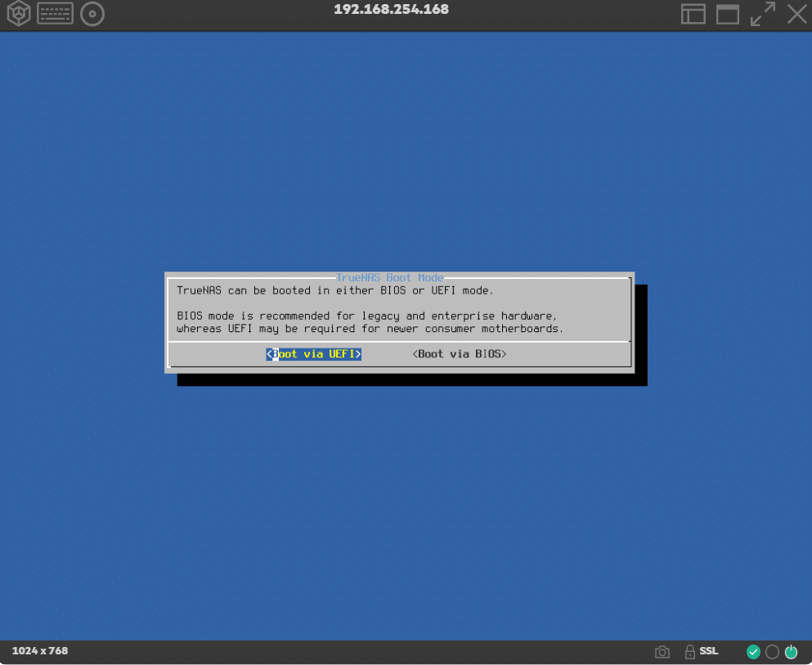Viewport: 812px width, 665px height.
Task: Click the SSL label in status bar
Action: tap(708, 651)
